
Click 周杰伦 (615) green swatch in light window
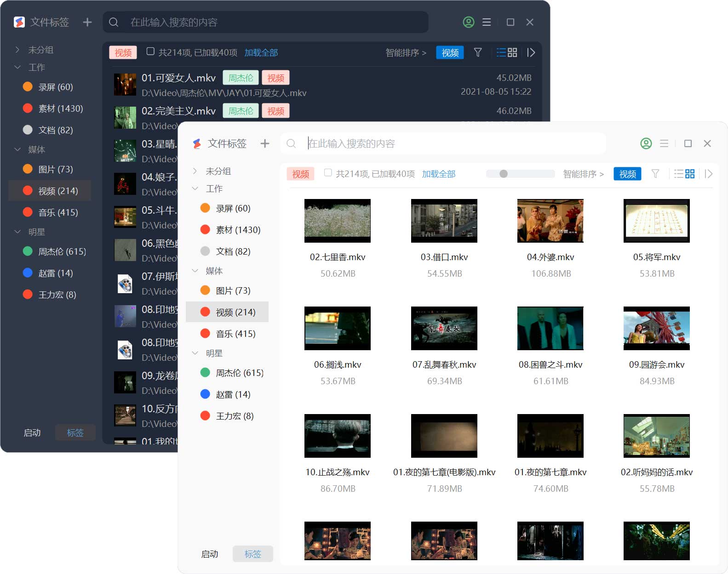click(x=205, y=372)
